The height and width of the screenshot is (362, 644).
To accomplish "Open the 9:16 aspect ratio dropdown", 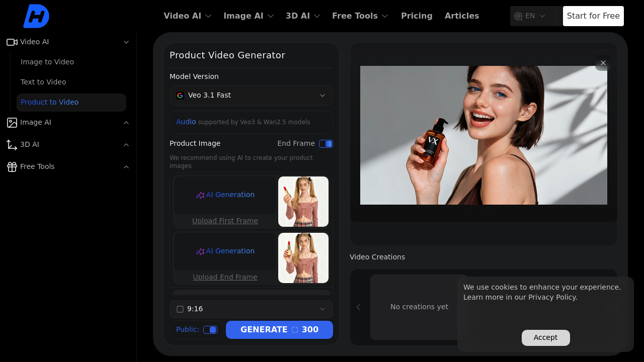I will 321,309.
